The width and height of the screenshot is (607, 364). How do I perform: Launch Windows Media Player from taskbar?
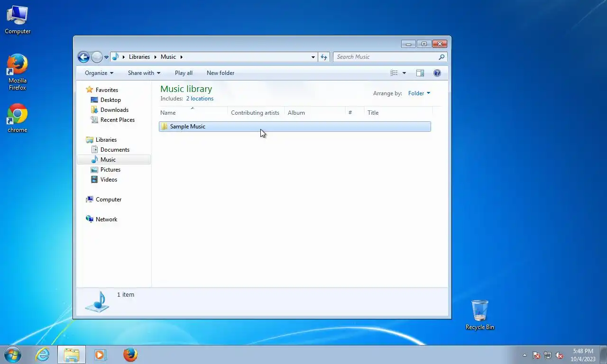pos(100,355)
